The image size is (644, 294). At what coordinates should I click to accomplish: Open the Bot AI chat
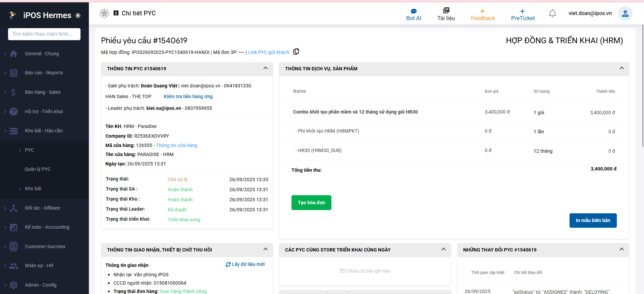coord(414,14)
